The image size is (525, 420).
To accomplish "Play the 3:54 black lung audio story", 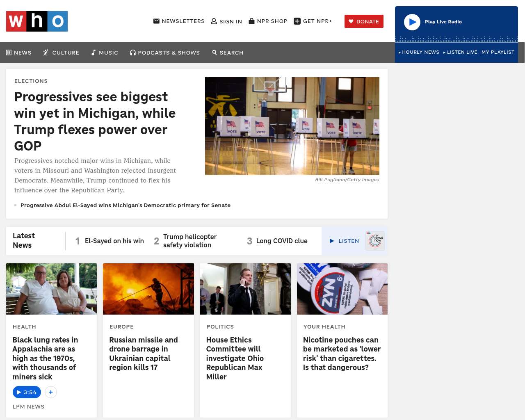I will point(27,392).
